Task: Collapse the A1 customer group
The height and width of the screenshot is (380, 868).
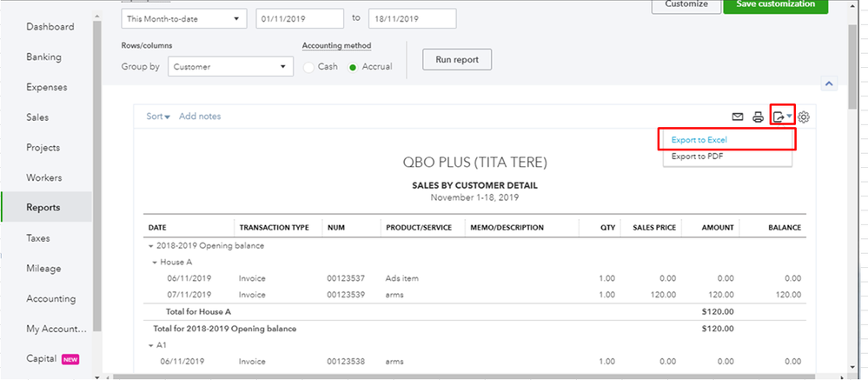Action: pyautogui.click(x=150, y=345)
